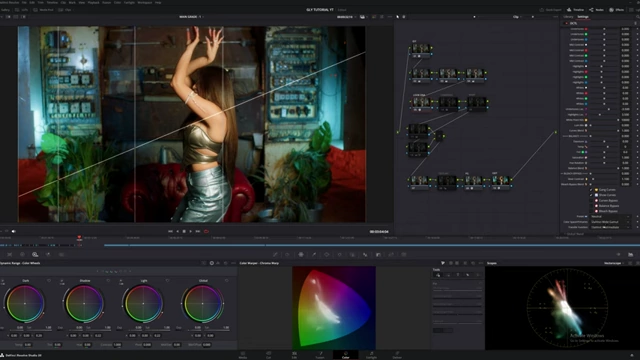
Task: Open the Transfer Function dropdown
Action: (x=610, y=227)
